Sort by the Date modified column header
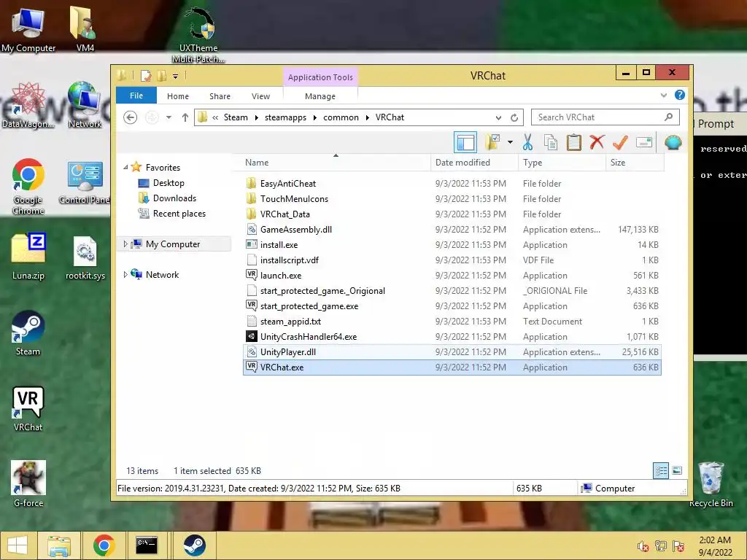 [x=474, y=163]
